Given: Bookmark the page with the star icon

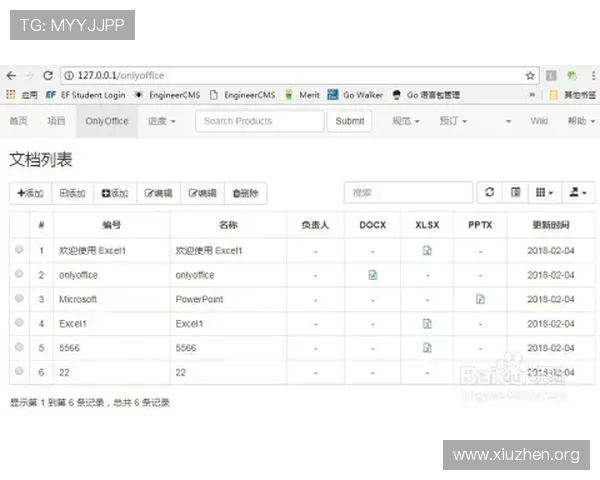Looking at the screenshot, I should [530, 76].
